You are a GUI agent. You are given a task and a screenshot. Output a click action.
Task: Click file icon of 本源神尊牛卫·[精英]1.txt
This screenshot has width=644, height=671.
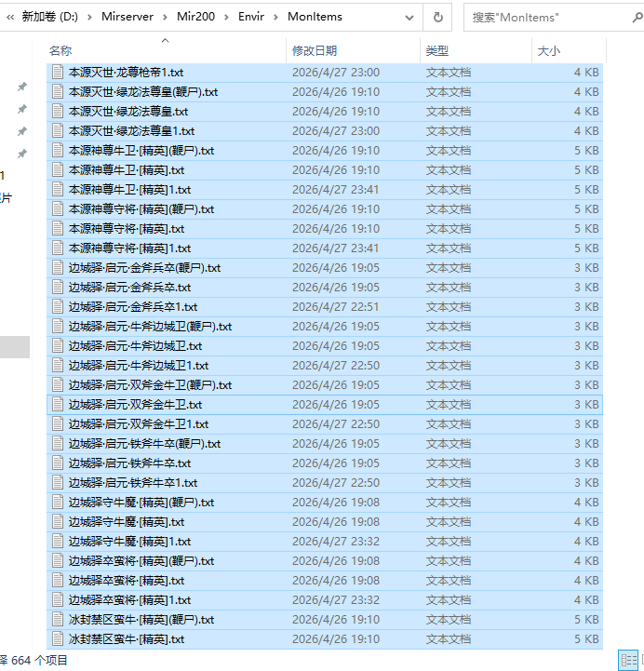click(x=58, y=189)
